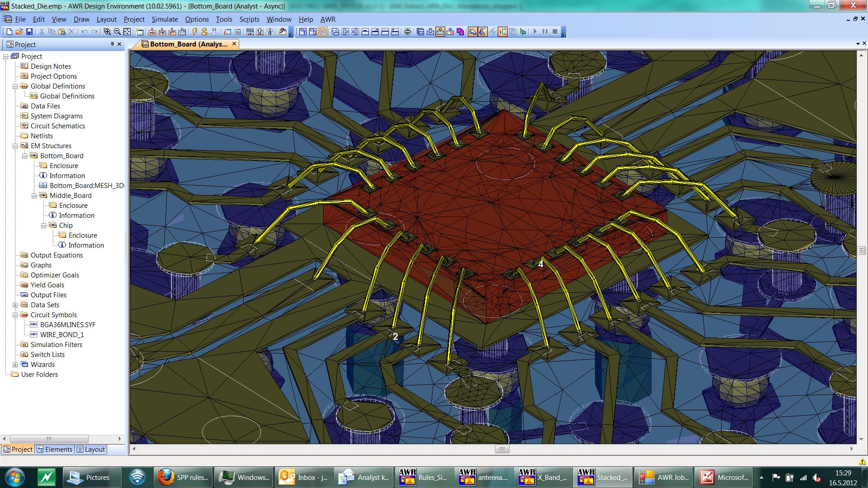This screenshot has height=488, width=868.
Task: Open Firefox SPP rules taskbar button
Action: click(184, 477)
